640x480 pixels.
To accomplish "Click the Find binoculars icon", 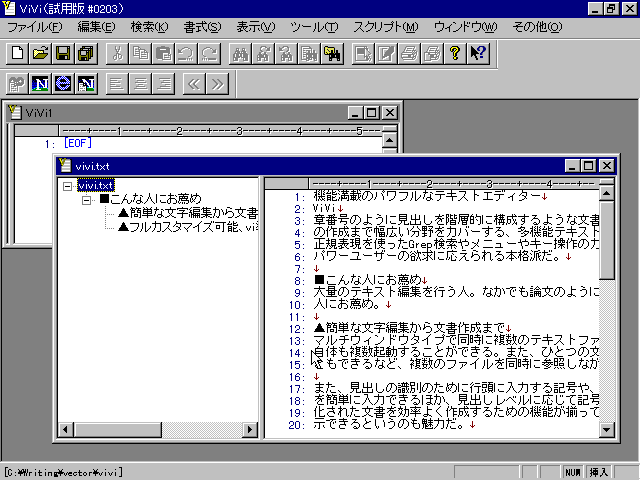I will coord(240,53).
